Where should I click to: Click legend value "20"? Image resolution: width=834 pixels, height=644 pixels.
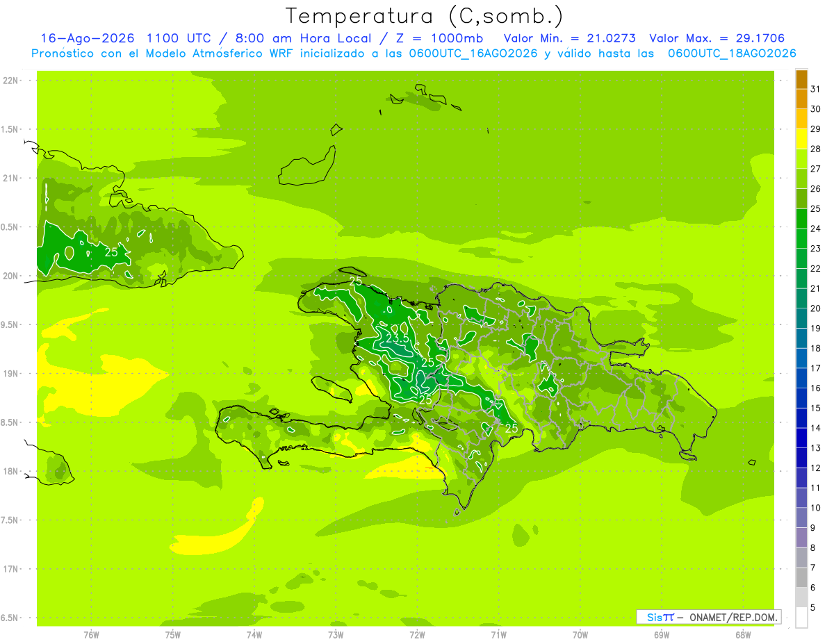[815, 308]
